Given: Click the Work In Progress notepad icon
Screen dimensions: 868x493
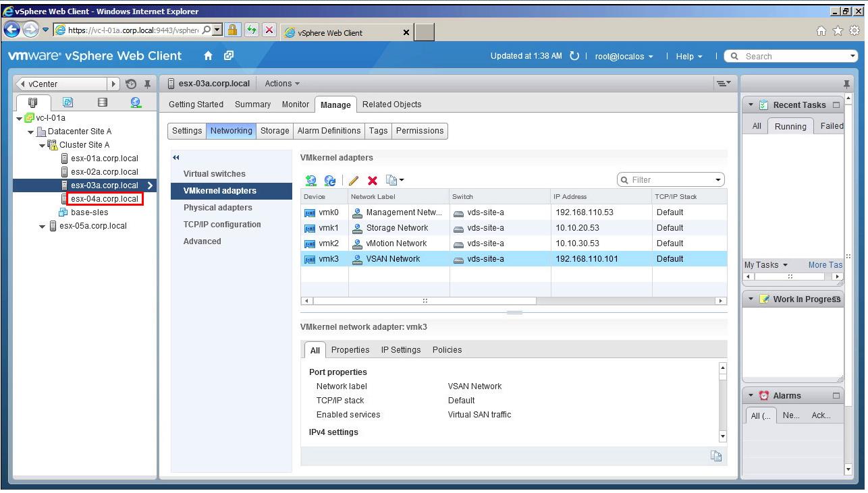Looking at the screenshot, I should 764,299.
